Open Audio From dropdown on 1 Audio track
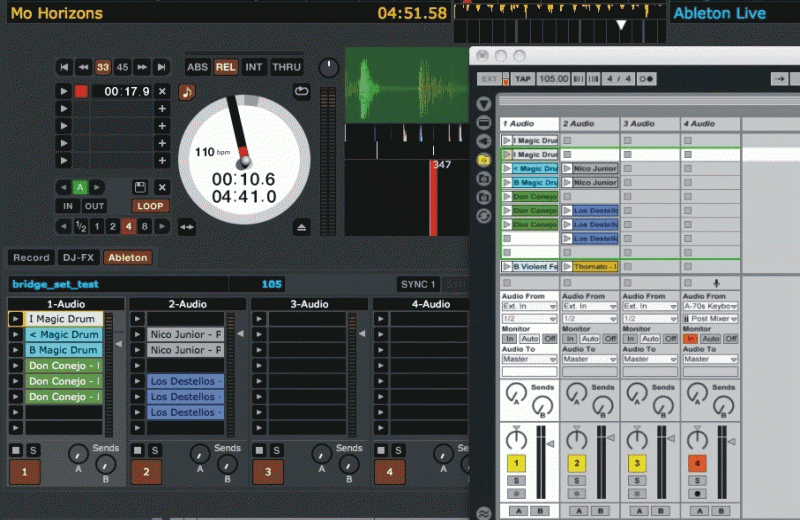 529,306
